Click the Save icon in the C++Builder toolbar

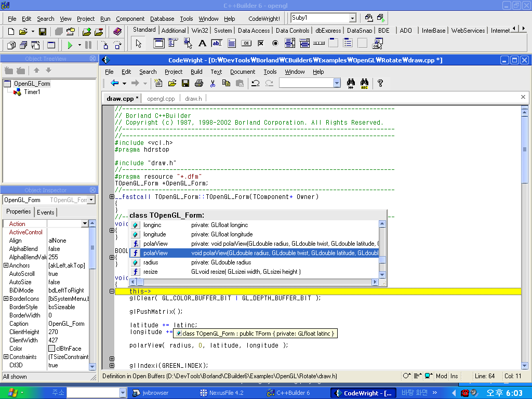(x=43, y=32)
